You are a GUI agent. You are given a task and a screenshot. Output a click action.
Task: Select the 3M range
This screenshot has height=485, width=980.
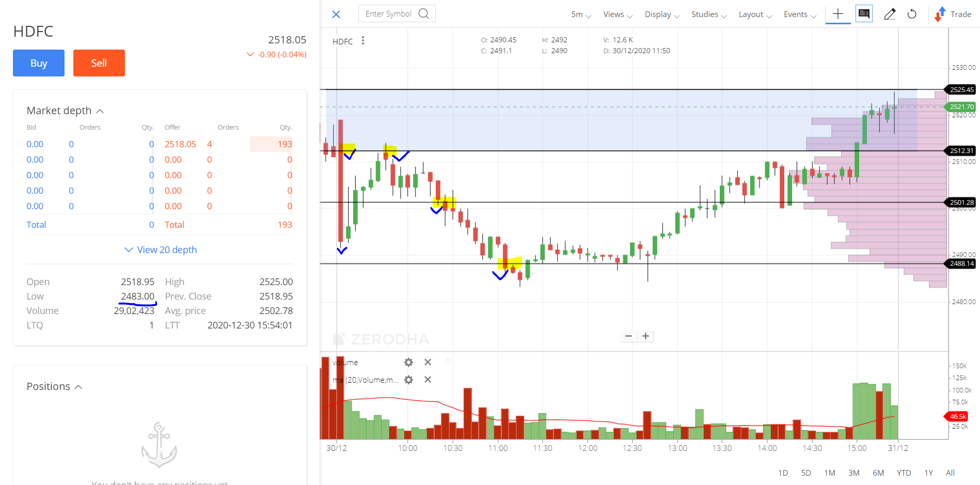[x=854, y=473]
